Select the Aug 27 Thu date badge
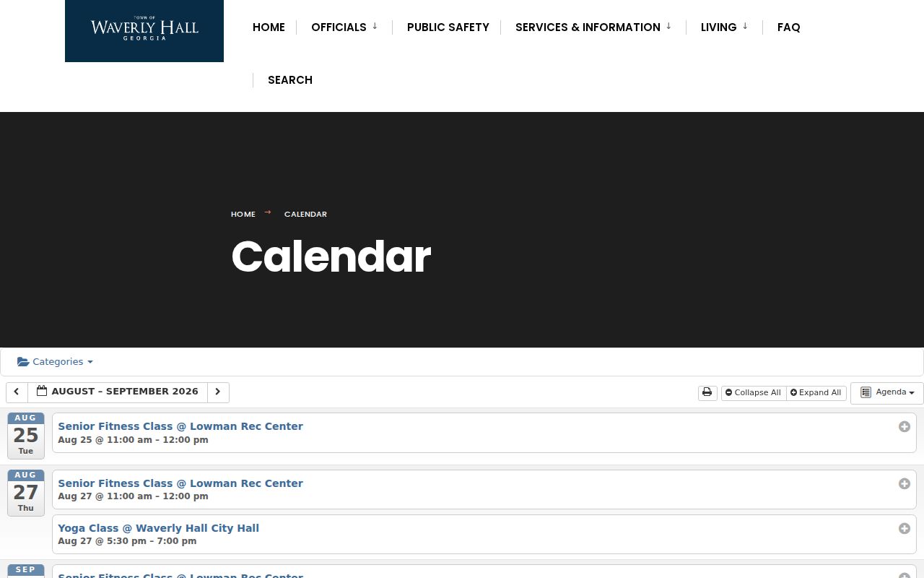This screenshot has width=924, height=578. 26,493
